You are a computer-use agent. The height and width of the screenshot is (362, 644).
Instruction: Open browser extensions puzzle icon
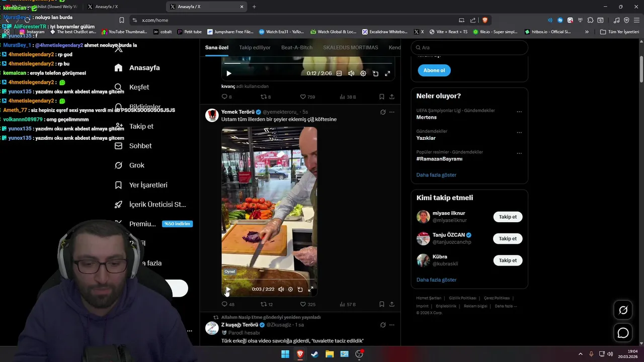click(590, 20)
